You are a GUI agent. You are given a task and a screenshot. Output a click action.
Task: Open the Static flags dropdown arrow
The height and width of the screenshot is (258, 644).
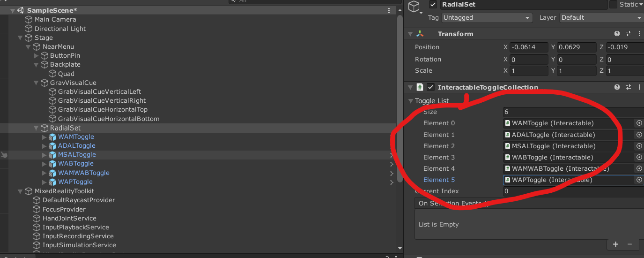point(641,5)
